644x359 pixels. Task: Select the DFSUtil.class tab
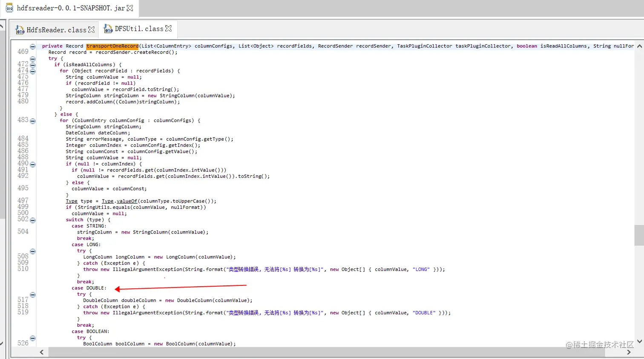point(138,28)
